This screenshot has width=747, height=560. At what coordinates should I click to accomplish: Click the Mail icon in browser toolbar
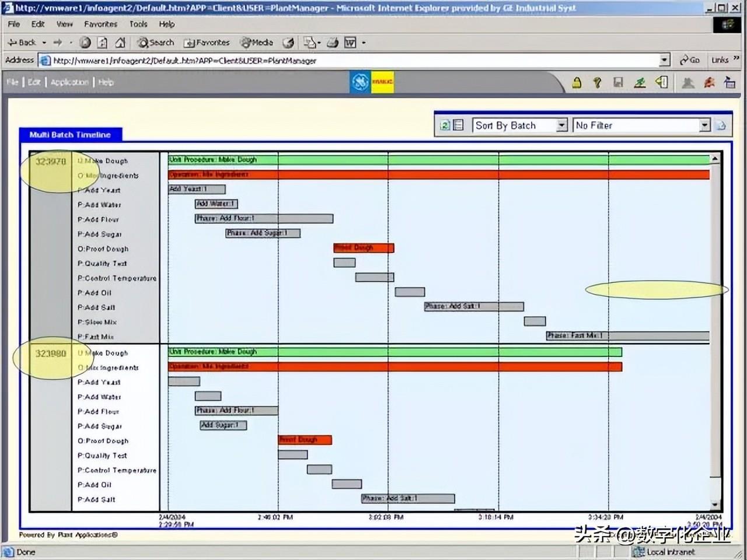click(310, 43)
